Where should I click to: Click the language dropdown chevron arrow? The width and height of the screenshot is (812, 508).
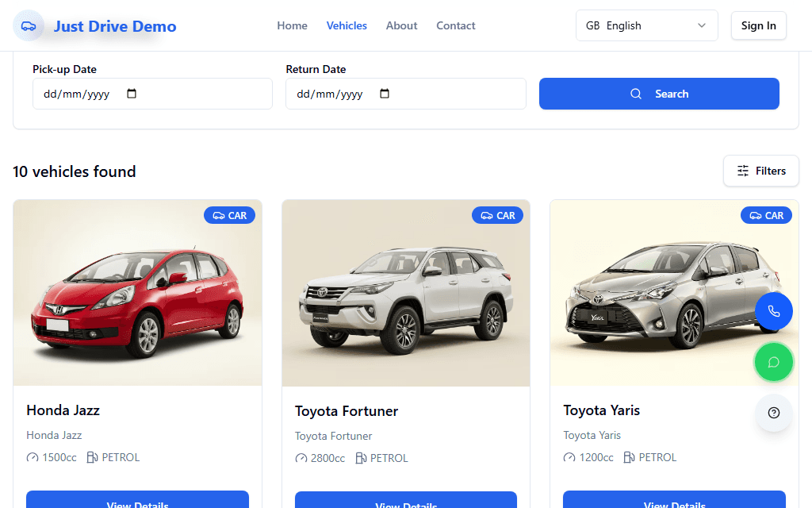tap(702, 25)
